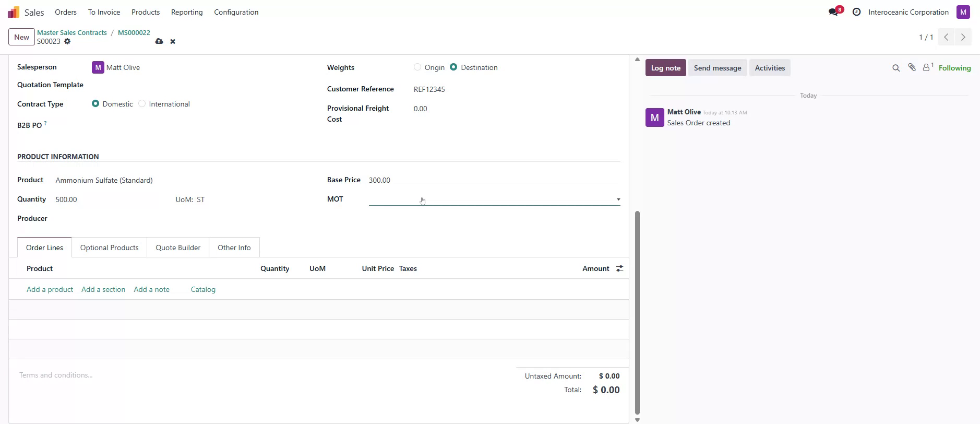Save the record with the cloud icon
The width and height of the screenshot is (980, 424).
click(x=159, y=41)
